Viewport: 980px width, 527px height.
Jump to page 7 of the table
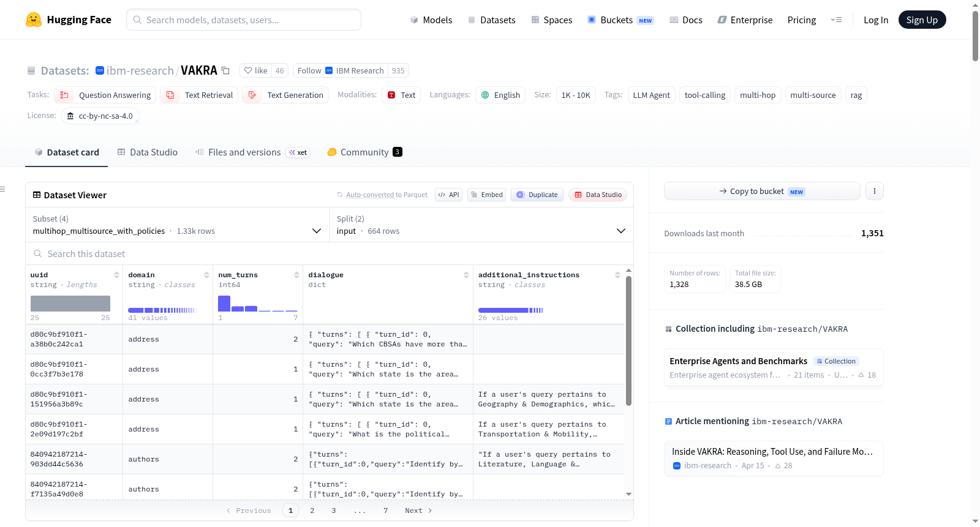[x=386, y=510]
